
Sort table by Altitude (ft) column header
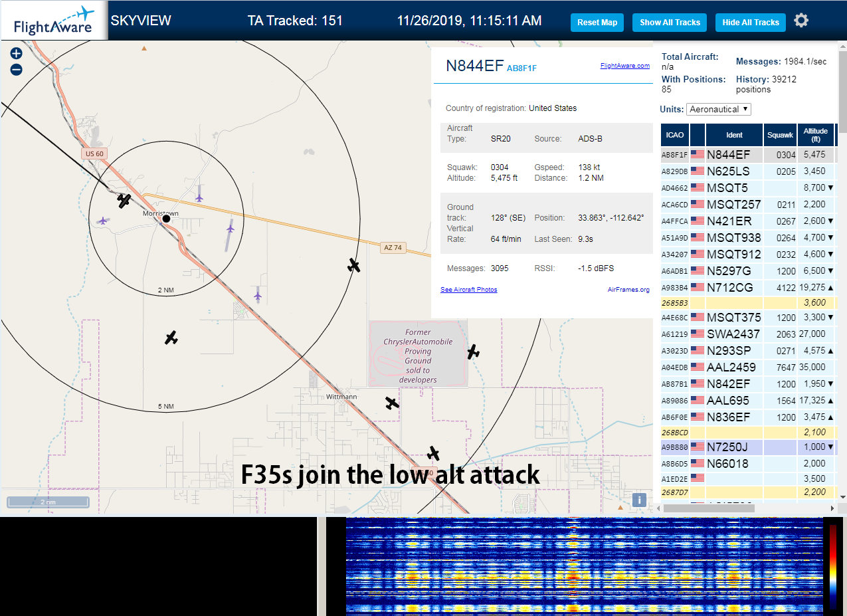pos(815,135)
